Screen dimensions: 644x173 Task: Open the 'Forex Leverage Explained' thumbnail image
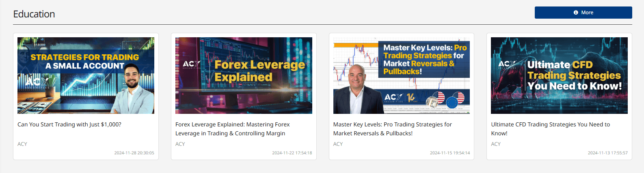244,75
